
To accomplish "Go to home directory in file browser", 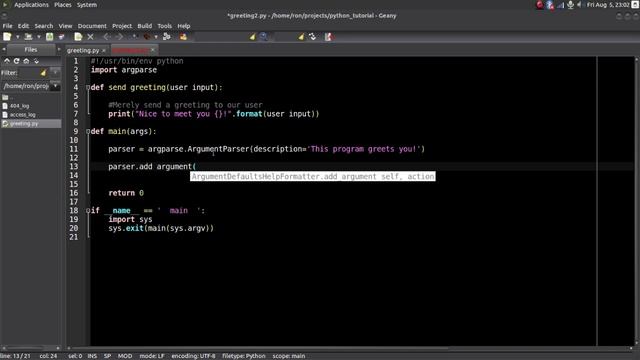I will (26, 61).
